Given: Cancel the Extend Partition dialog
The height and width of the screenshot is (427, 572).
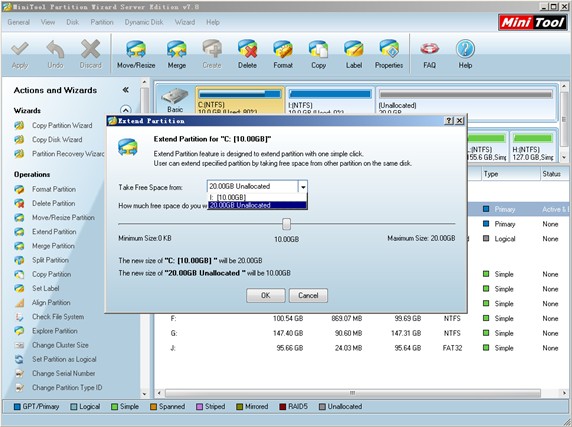Looking at the screenshot, I should pyautogui.click(x=308, y=295).
